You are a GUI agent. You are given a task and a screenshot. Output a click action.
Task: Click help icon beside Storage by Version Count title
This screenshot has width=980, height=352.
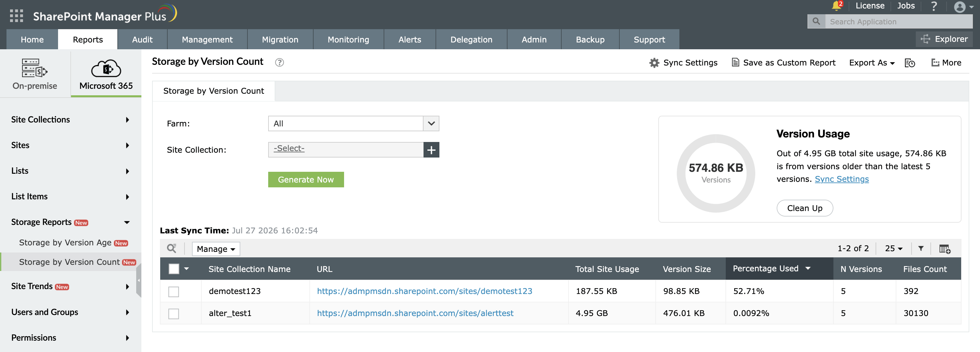(280, 62)
